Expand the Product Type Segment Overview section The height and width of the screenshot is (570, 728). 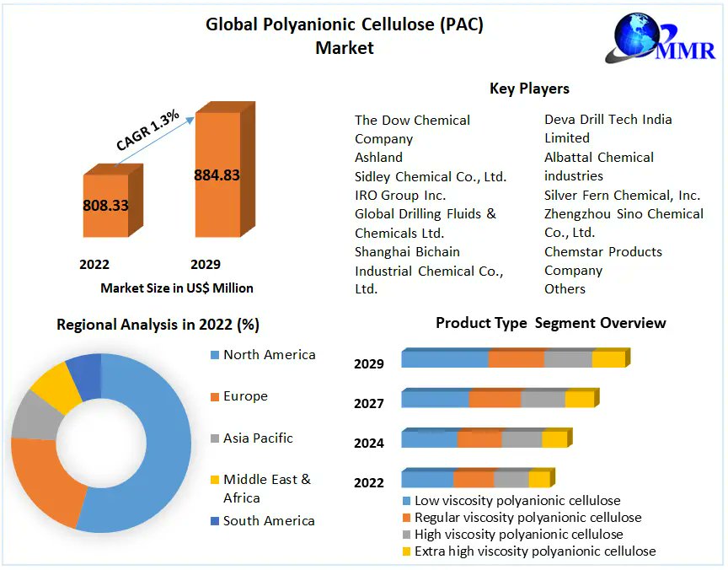pos(550,322)
